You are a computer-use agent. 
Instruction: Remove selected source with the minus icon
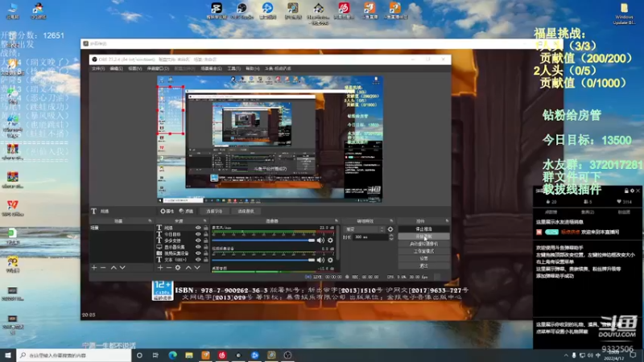(x=169, y=268)
